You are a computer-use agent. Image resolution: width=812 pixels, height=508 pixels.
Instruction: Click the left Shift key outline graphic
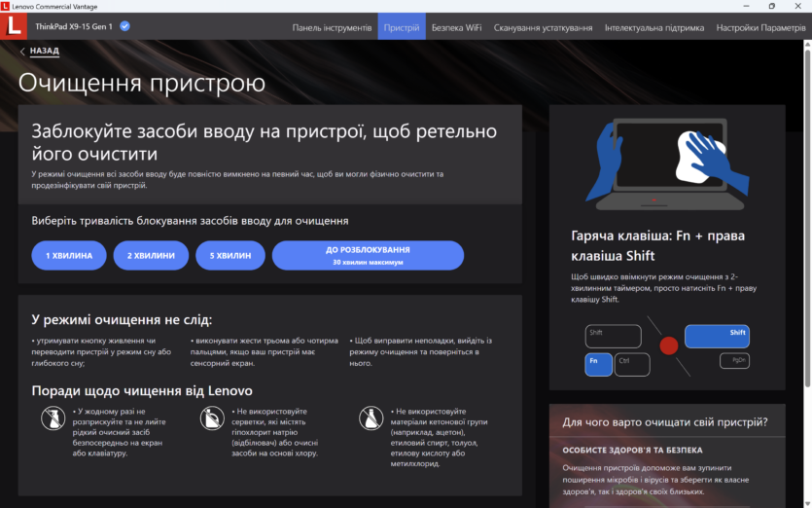click(x=614, y=337)
